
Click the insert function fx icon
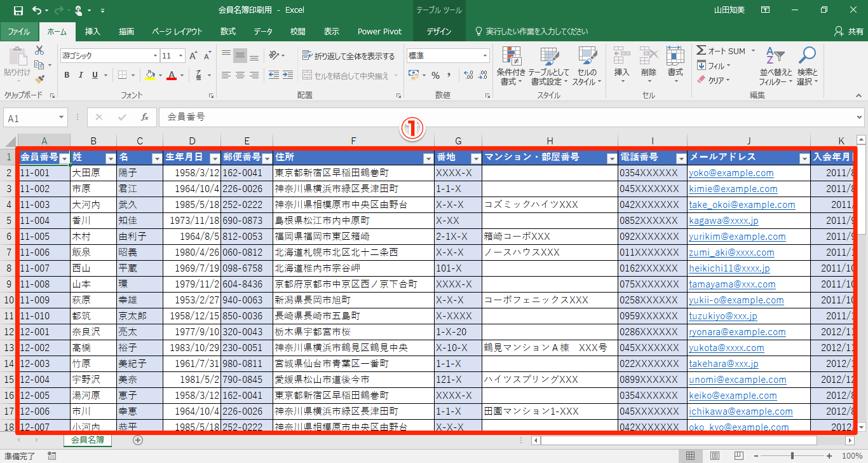(x=144, y=117)
